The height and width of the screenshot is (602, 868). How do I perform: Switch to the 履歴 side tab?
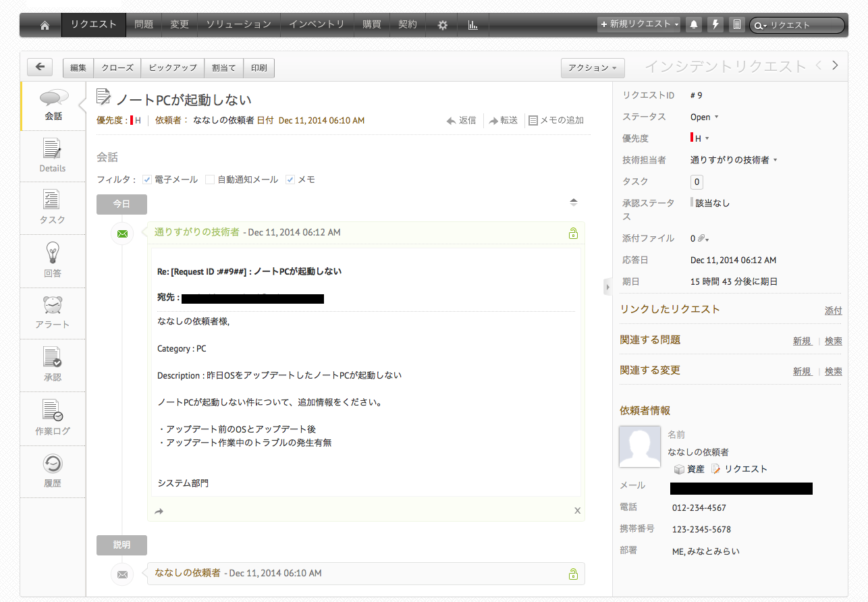53,472
